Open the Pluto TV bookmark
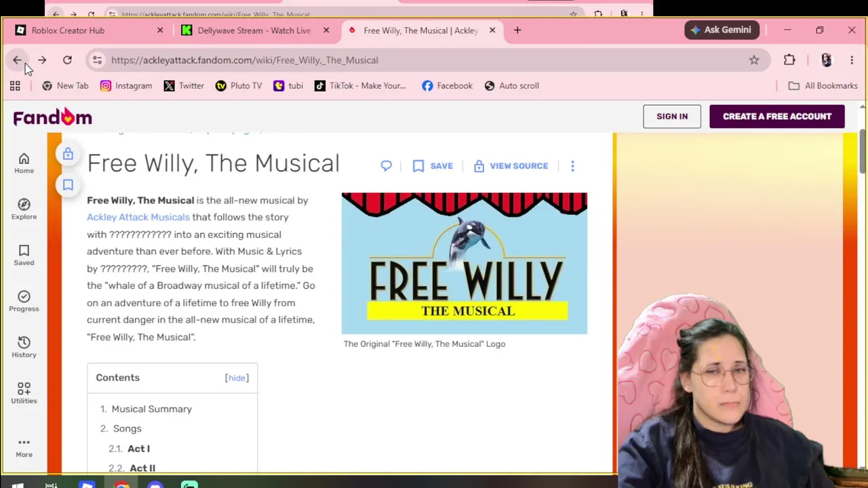This screenshot has height=488, width=868. tap(239, 85)
